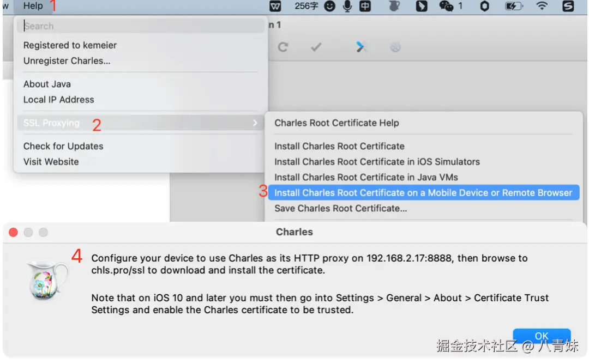Screen dimensions: 589x364
Task: Select Install Root Certificate in Java VMs
Action: coord(366,177)
